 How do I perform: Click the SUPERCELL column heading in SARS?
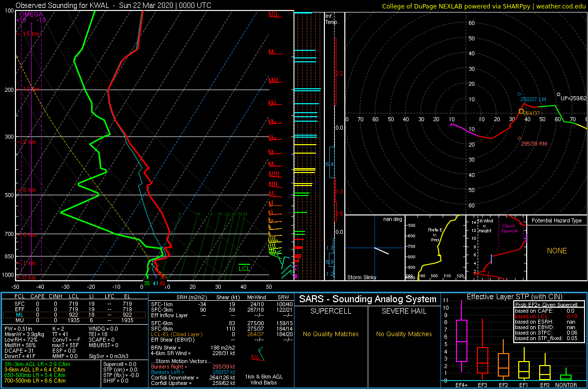[331, 311]
